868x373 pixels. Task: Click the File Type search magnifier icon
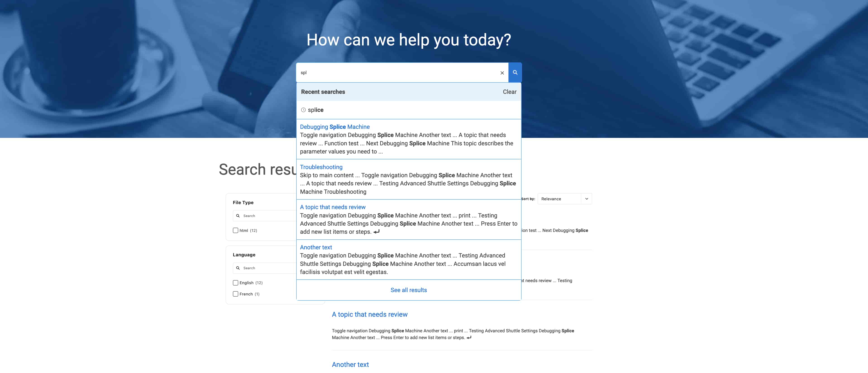(238, 216)
